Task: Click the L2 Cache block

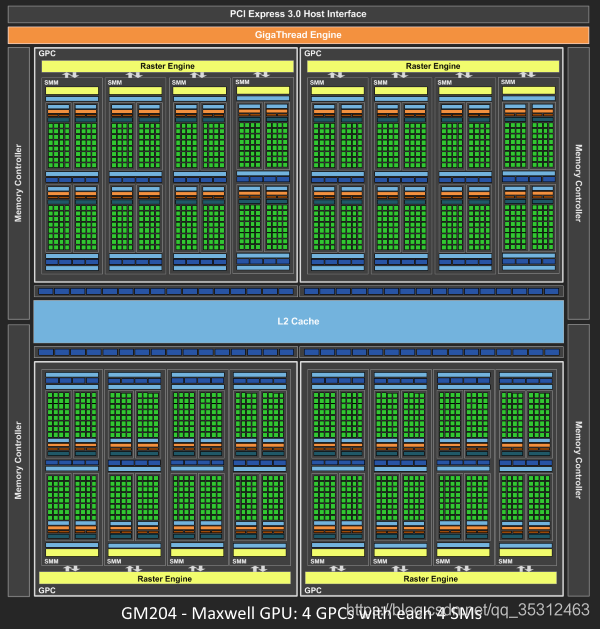Action: [298, 321]
